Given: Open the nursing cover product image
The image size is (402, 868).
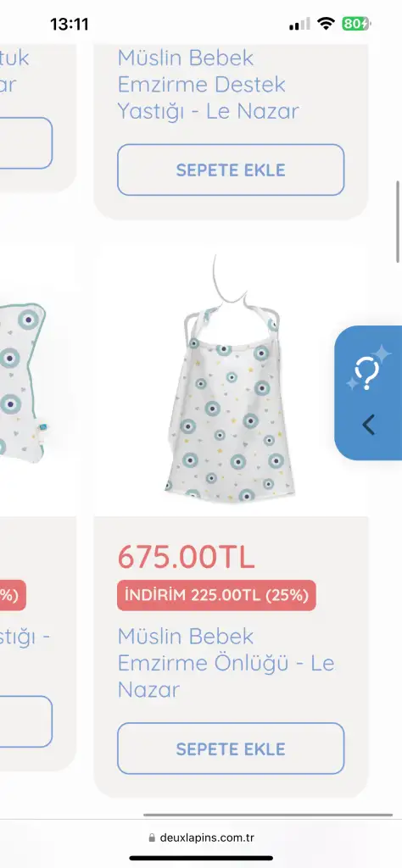Looking at the screenshot, I should pos(231,379).
